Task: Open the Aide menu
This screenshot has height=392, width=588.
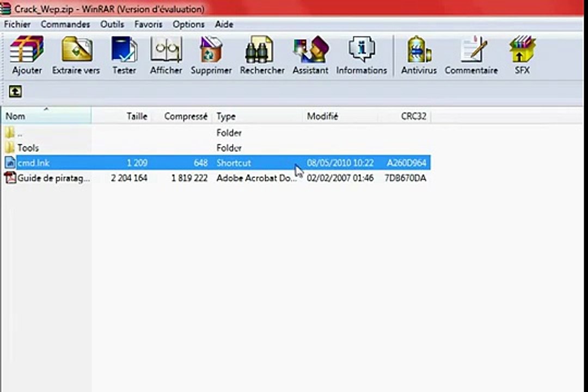Action: tap(224, 24)
